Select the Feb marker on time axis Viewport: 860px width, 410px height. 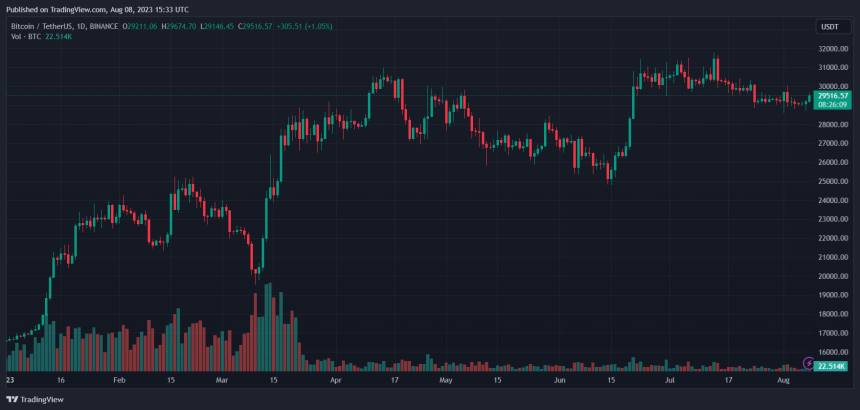tap(119, 381)
